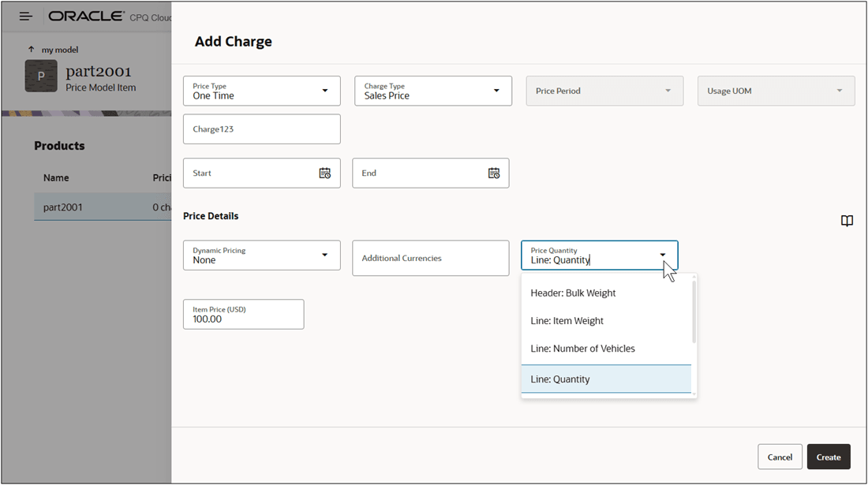Image resolution: width=868 pixels, height=485 pixels.
Task: Select Header: Bulk Weight option
Action: [x=573, y=293]
